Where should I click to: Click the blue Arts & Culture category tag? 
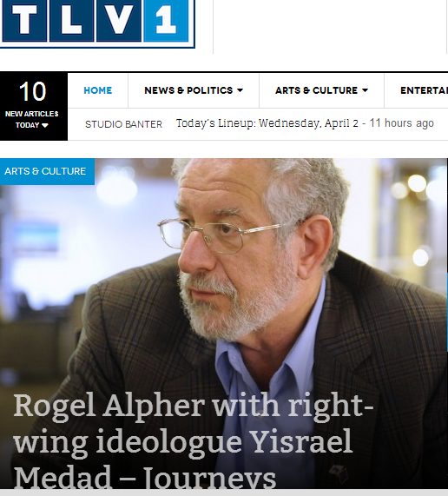coord(47,171)
